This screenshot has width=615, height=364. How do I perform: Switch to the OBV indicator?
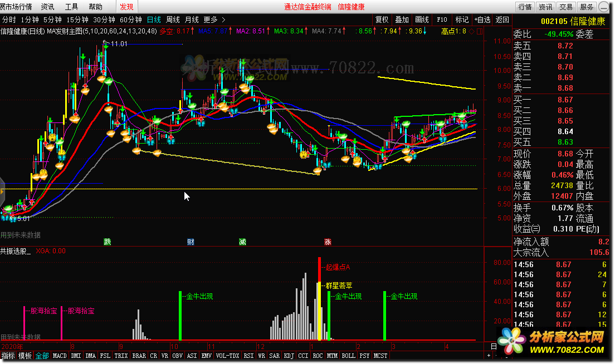click(177, 356)
